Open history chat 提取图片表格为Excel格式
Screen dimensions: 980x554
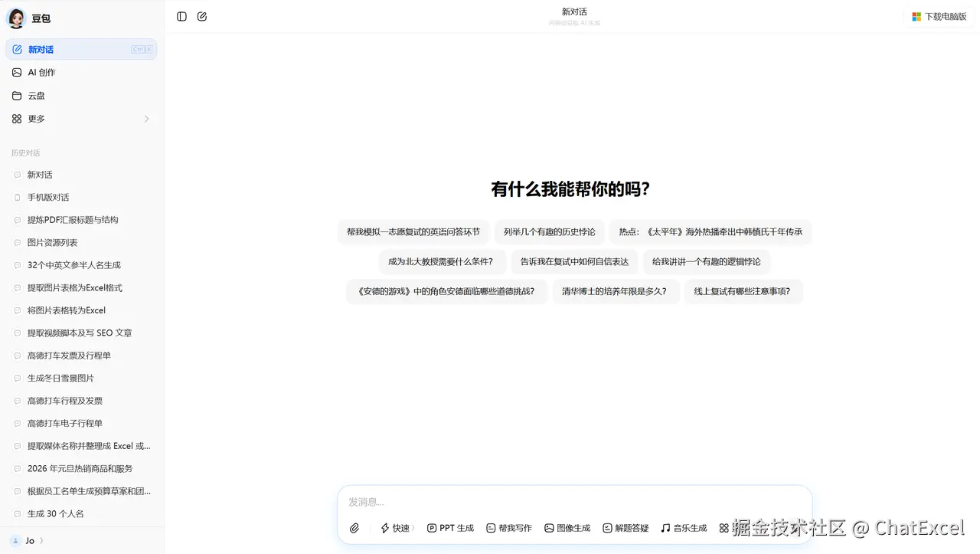81,287
